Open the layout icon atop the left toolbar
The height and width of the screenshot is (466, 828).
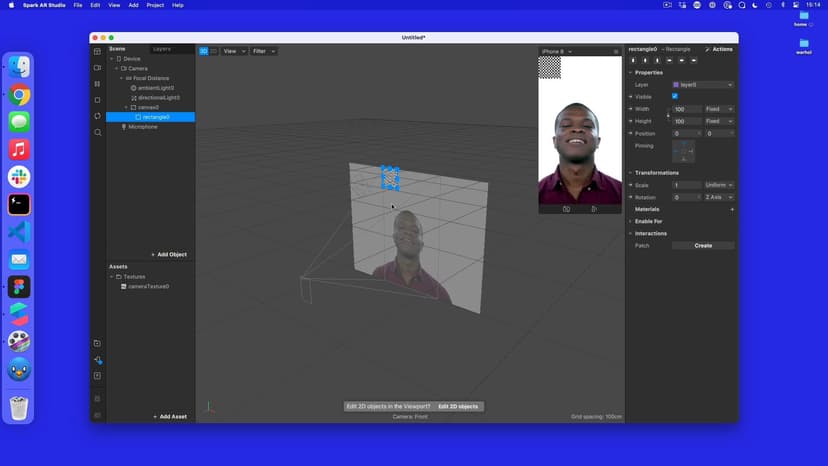click(x=97, y=52)
